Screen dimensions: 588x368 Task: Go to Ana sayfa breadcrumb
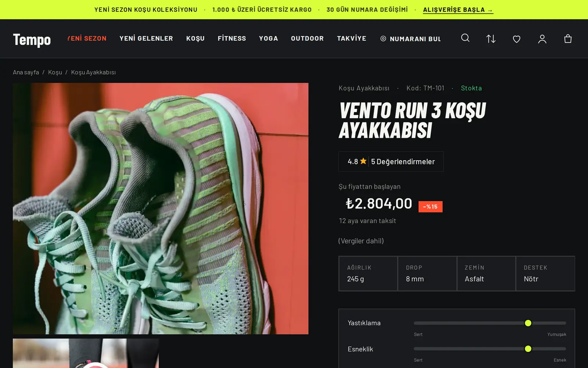pos(26,72)
